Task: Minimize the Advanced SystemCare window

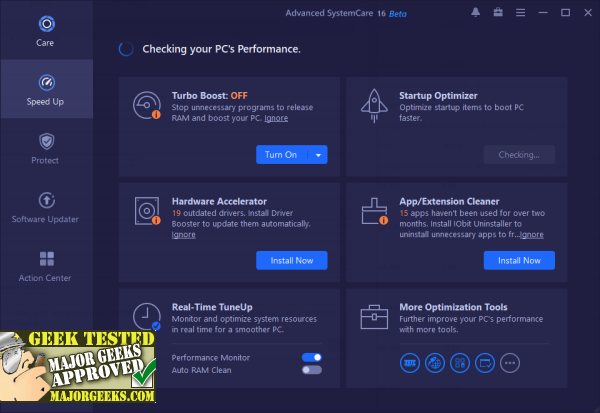Action: point(543,13)
